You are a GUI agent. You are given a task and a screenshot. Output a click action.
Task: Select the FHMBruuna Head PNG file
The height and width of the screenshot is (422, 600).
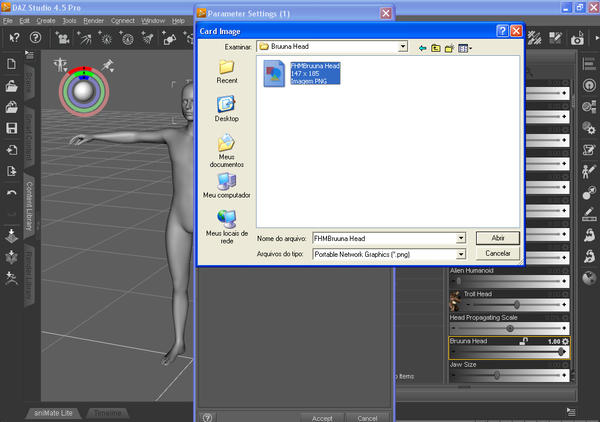coord(302,73)
